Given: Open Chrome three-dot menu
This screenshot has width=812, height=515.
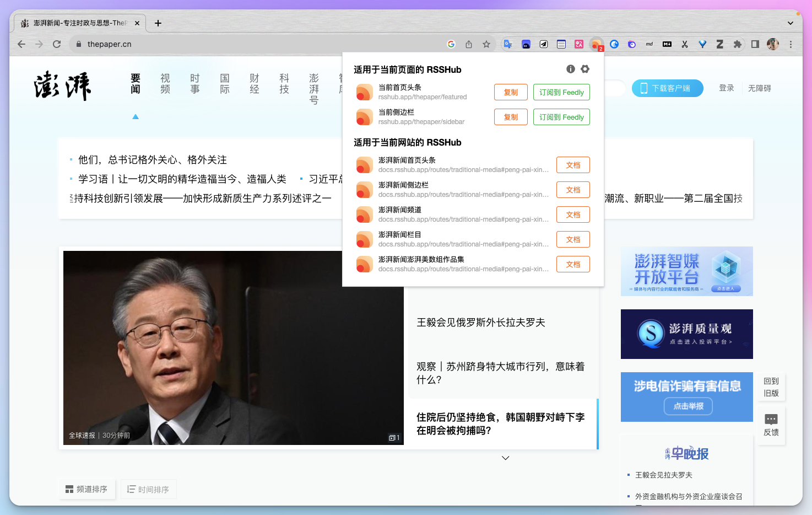Looking at the screenshot, I should 791,44.
